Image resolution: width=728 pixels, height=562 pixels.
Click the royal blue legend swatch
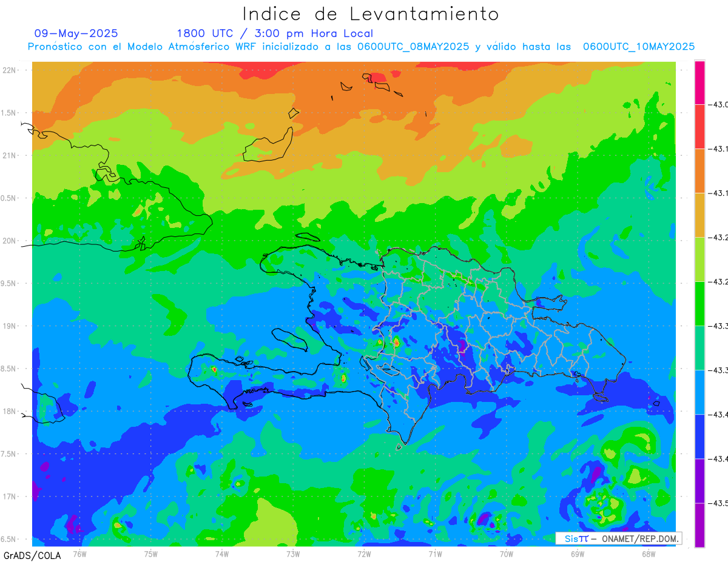pos(699,436)
